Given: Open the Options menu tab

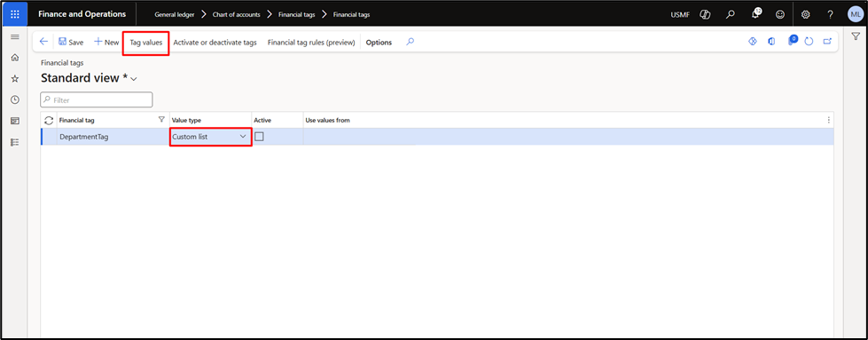Looking at the screenshot, I should [x=379, y=42].
